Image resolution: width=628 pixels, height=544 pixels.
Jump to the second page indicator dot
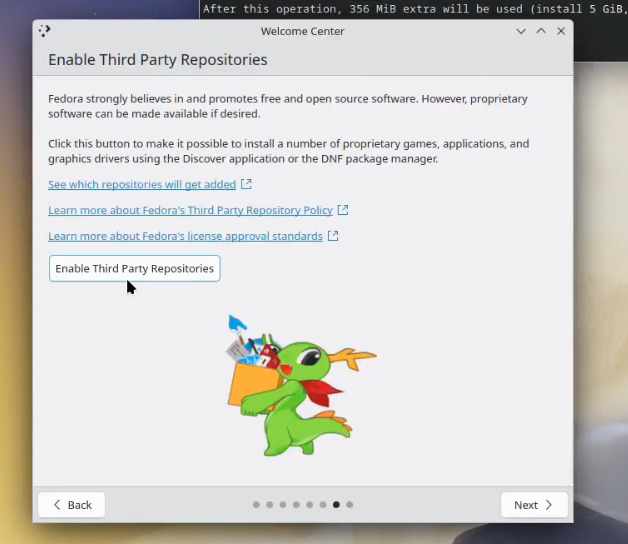pos(270,505)
